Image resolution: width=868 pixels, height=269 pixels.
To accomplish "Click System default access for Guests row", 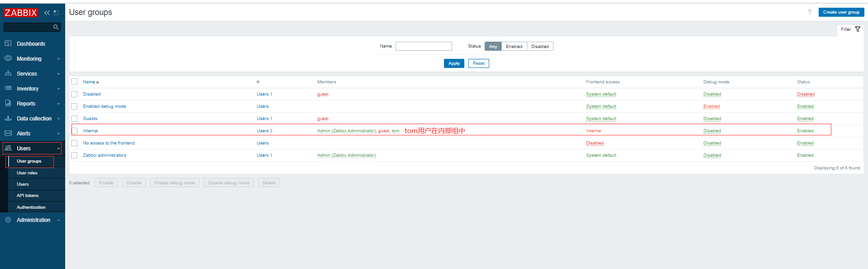I will tap(601, 119).
